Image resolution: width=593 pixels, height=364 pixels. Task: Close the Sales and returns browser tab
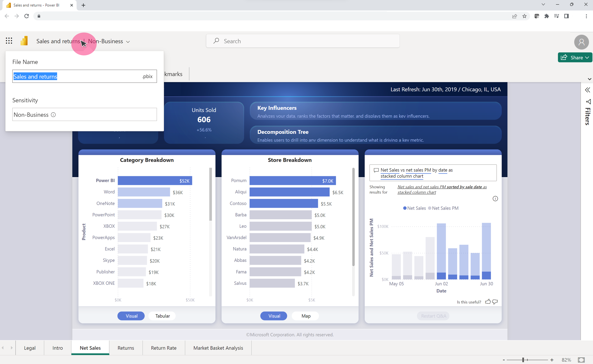72,5
